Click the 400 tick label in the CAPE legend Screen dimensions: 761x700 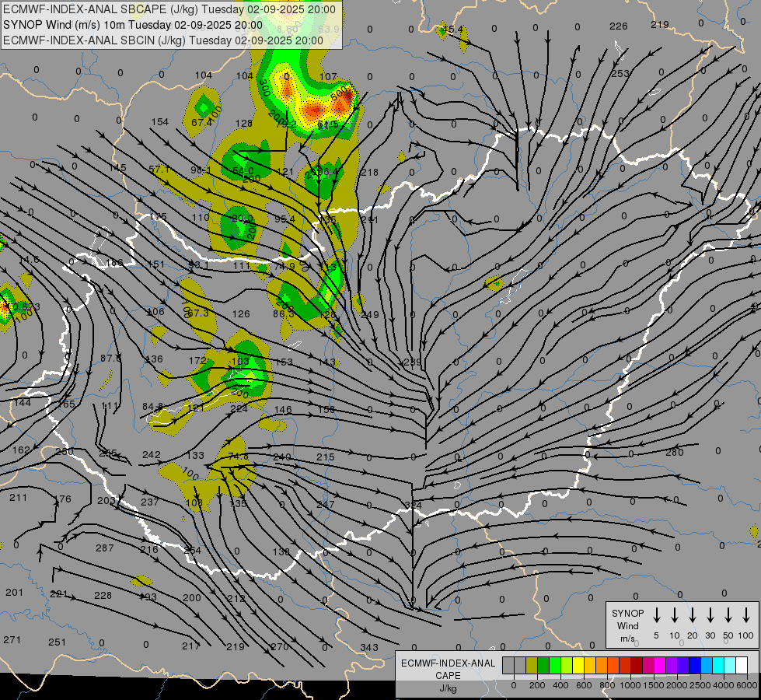(x=560, y=685)
